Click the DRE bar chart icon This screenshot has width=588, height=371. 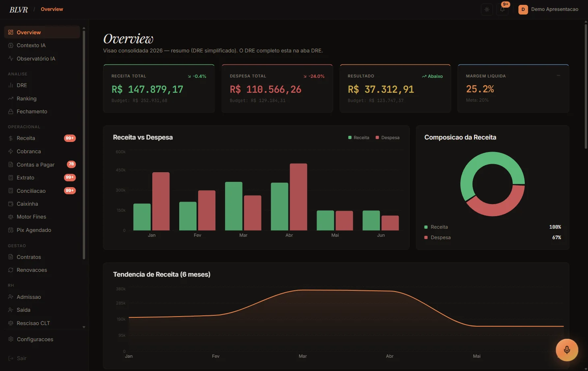click(11, 85)
